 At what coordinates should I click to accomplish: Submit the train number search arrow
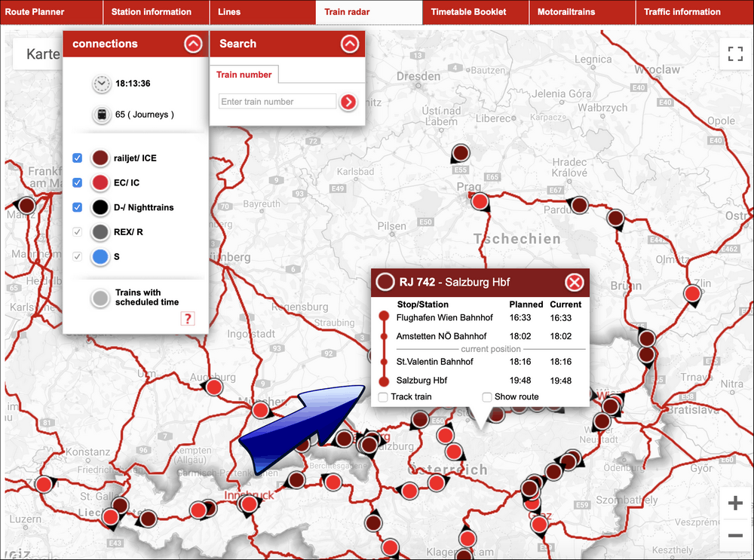(x=348, y=102)
